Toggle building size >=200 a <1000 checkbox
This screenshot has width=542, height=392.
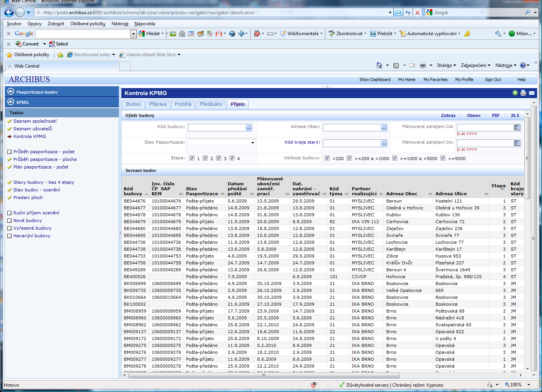(x=349, y=158)
